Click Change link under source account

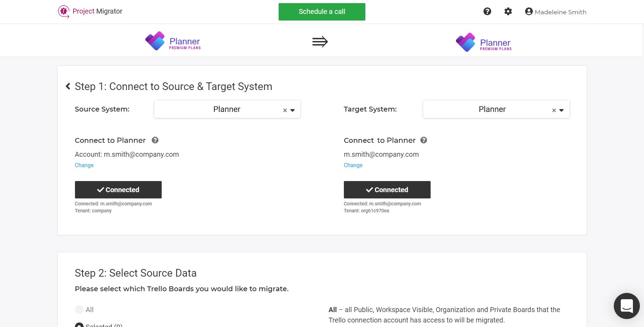84,165
